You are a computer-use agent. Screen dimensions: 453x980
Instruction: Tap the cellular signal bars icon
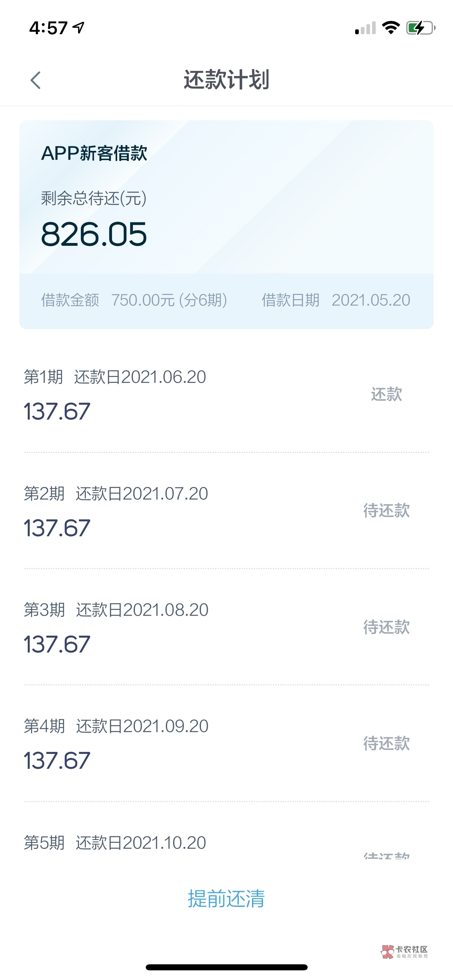365,28
